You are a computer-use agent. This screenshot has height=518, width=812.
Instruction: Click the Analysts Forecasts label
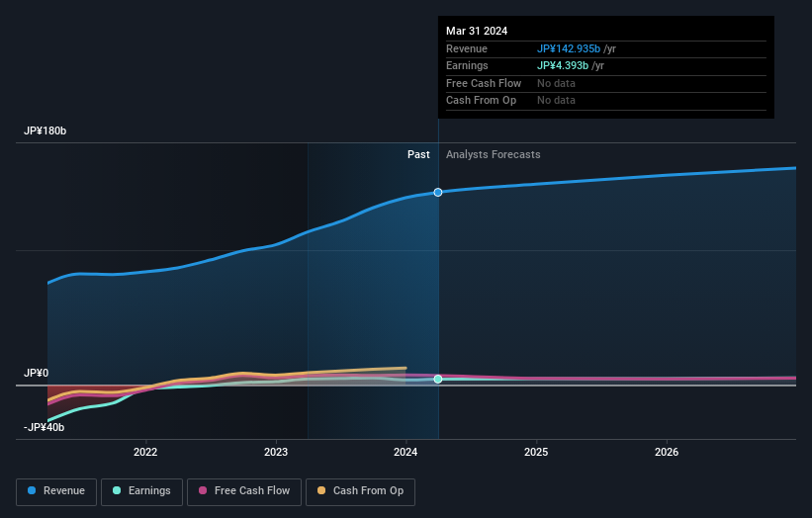pos(493,155)
